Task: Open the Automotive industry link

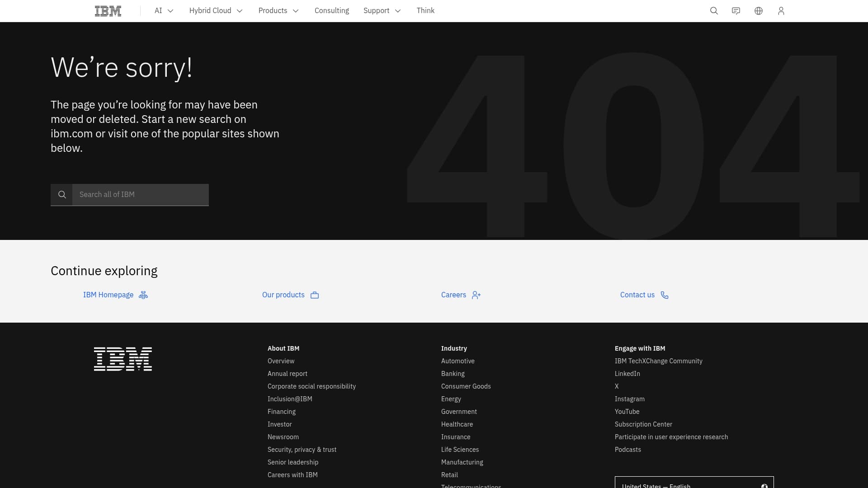Action: (x=458, y=361)
